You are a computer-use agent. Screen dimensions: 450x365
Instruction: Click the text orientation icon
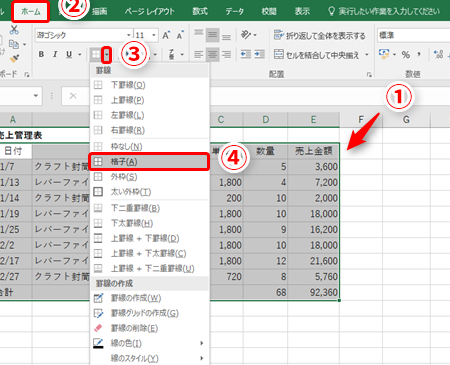[x=246, y=35]
